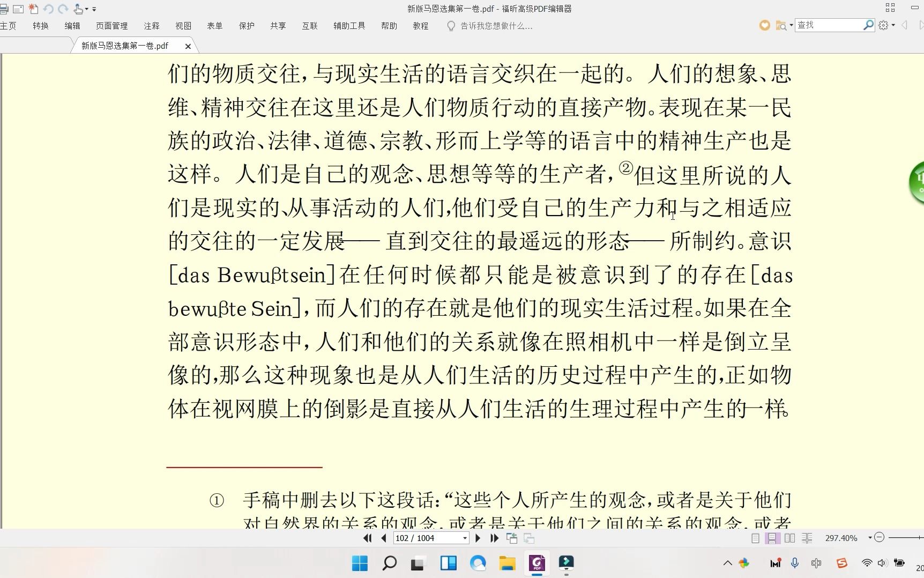Open the 帮助 ribbon tab
Image resolution: width=924 pixels, height=578 pixels.
pos(389,26)
